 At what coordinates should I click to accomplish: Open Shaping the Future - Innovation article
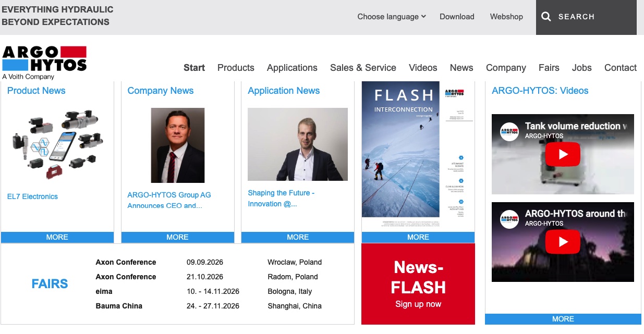[281, 199]
